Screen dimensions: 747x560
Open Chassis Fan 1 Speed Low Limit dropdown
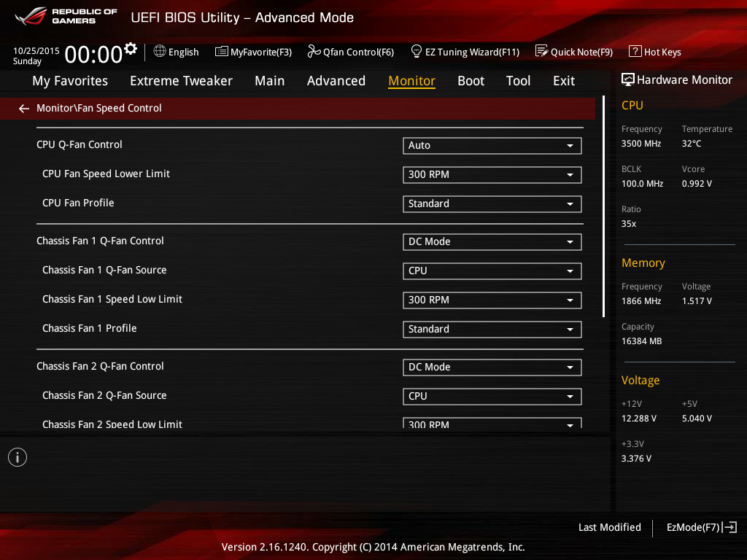pos(492,300)
